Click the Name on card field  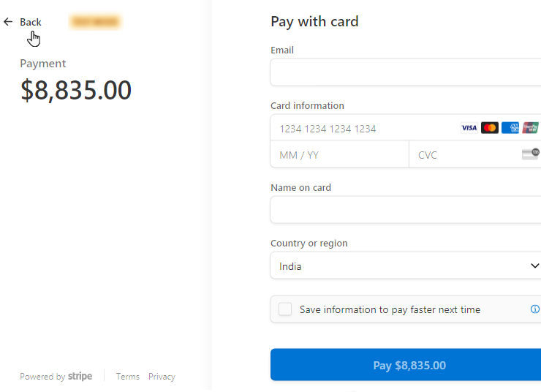point(406,211)
